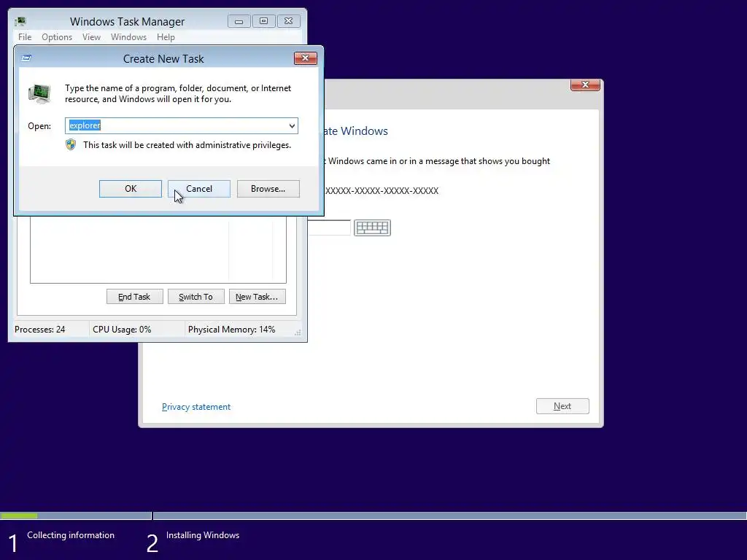Click the Installing Windows step label

pos(203,535)
